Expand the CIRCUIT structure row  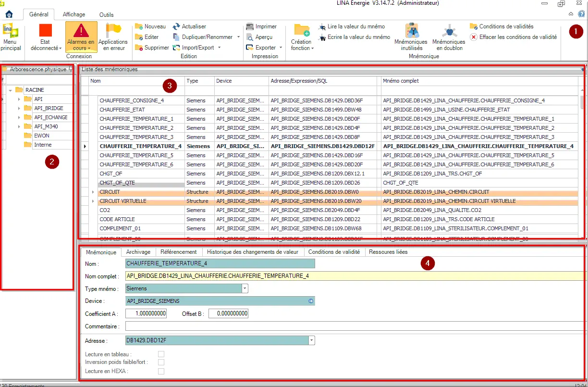pos(94,192)
